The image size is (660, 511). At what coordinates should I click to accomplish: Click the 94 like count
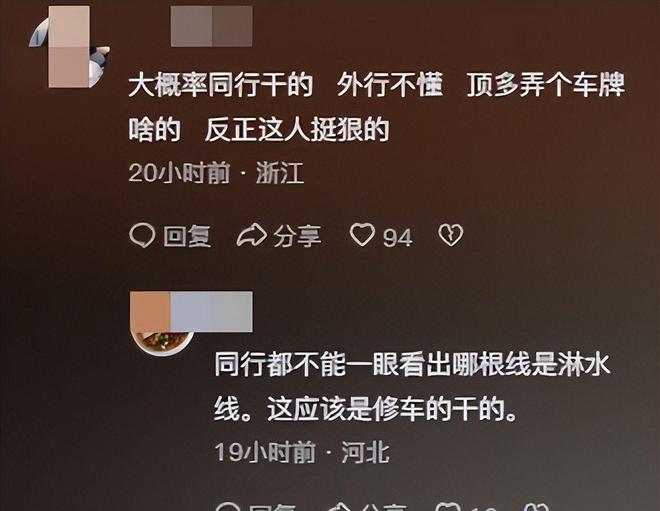pyautogui.click(x=397, y=237)
